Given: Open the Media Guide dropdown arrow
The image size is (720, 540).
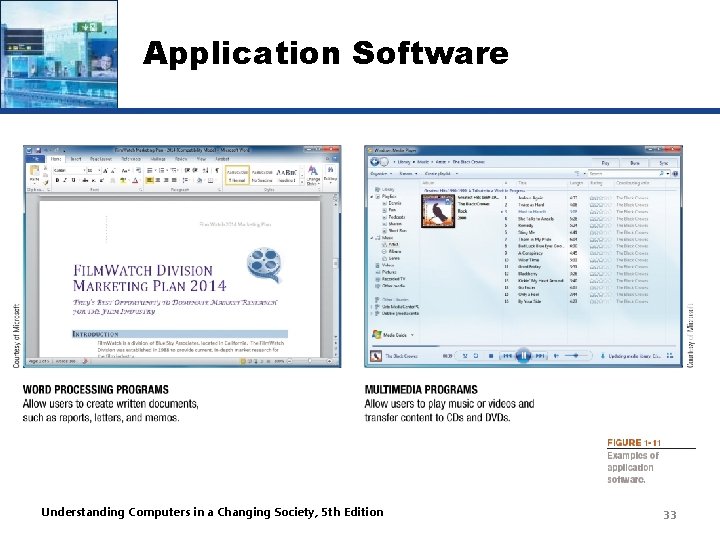Looking at the screenshot, I should pos(412,335).
